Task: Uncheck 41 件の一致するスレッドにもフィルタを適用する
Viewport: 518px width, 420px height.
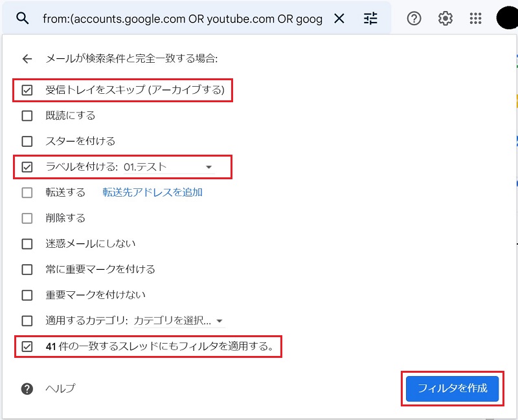Action: (27, 346)
